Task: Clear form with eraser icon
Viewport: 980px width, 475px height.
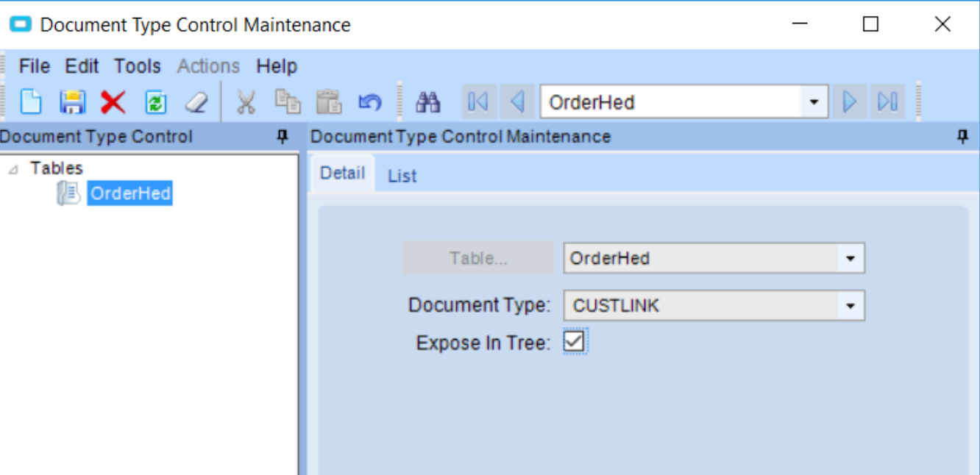Action: pos(196,101)
